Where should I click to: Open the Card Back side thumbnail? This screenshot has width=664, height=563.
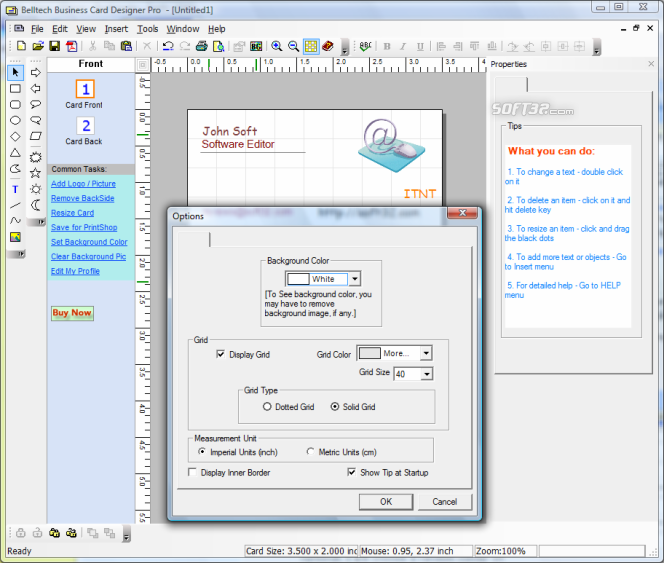point(85,126)
